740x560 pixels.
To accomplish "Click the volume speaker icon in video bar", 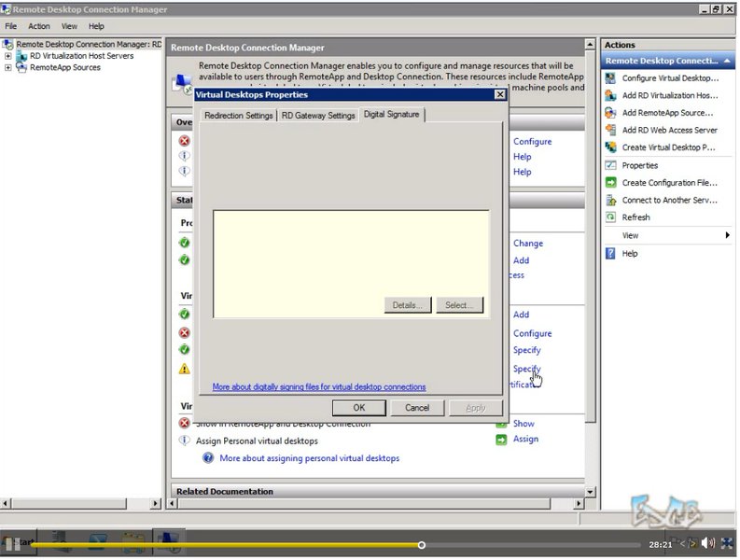I will 708,543.
